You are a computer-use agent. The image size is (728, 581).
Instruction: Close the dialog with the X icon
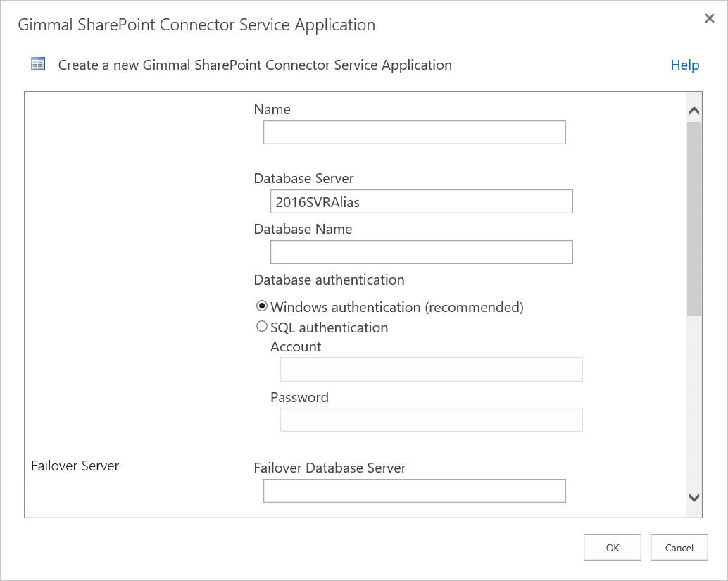709,19
